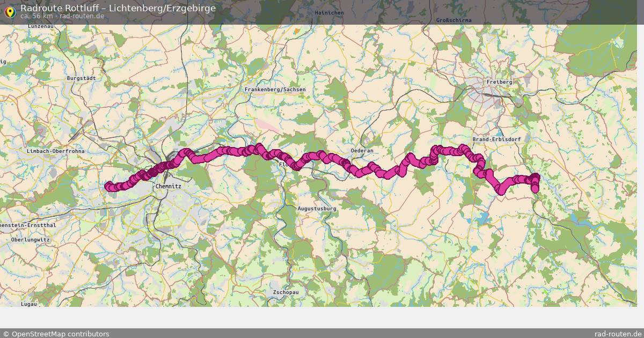The width and height of the screenshot is (644, 338).
Task: Click the Zschopau town label
Action: click(x=286, y=292)
